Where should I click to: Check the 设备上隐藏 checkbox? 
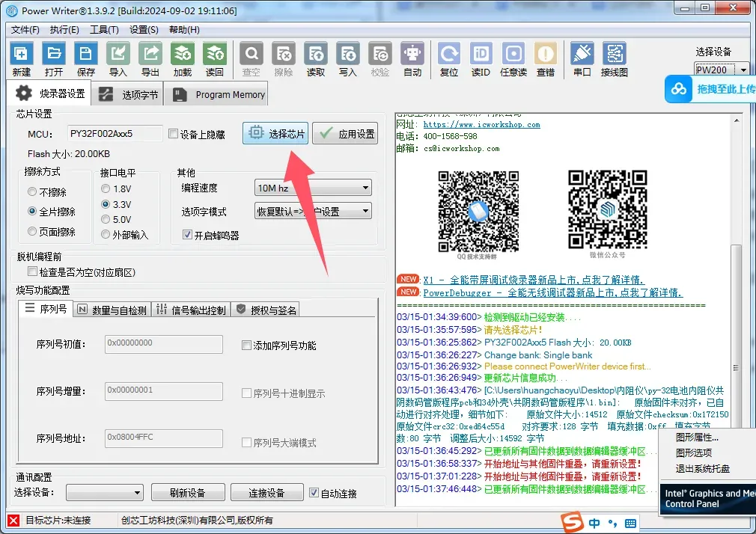coord(173,133)
